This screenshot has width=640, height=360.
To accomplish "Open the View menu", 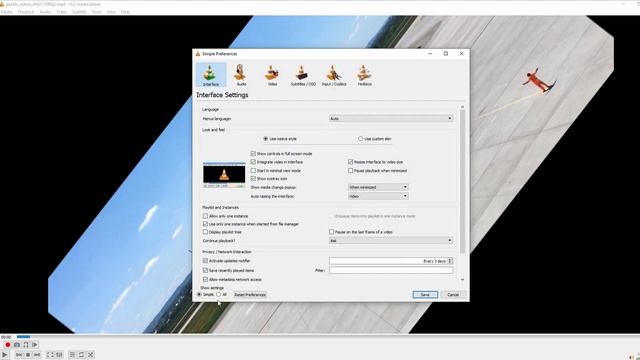I will click(x=111, y=12).
